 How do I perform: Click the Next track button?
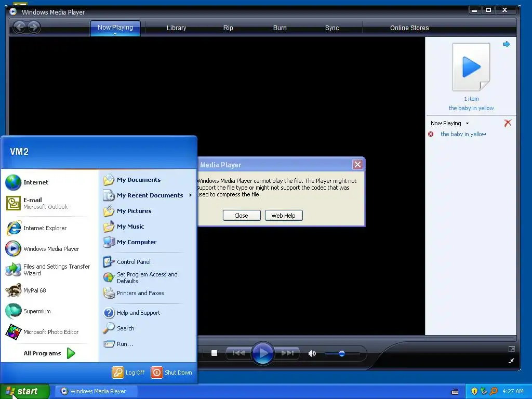coord(287,353)
